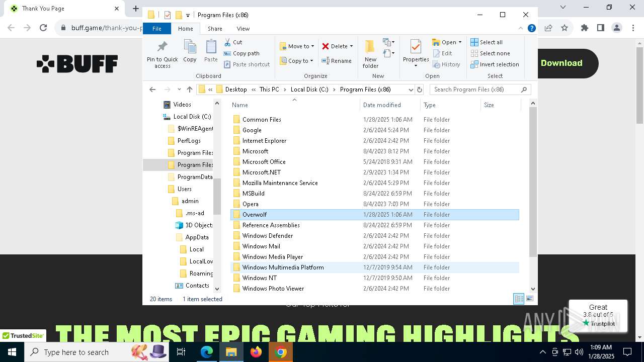This screenshot has width=644, height=362.
Task: Click Paste shortcut command
Action: pyautogui.click(x=247, y=64)
